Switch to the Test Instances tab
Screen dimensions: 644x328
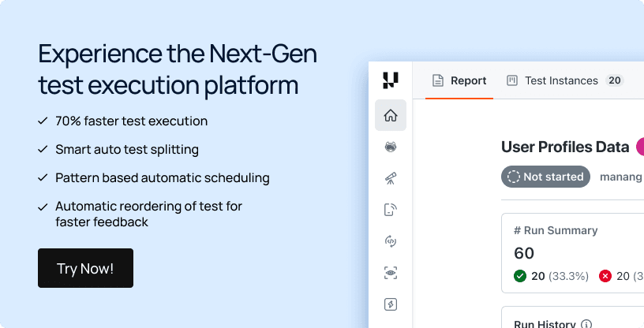click(x=565, y=80)
